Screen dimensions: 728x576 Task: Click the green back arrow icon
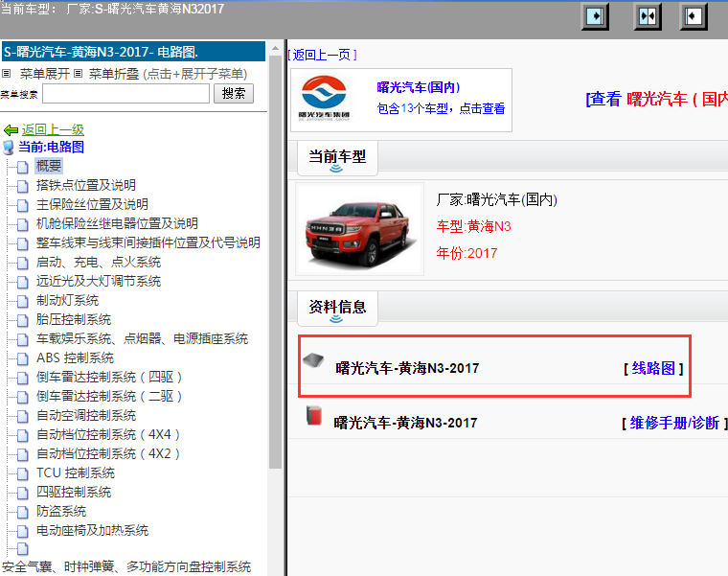tap(11, 130)
